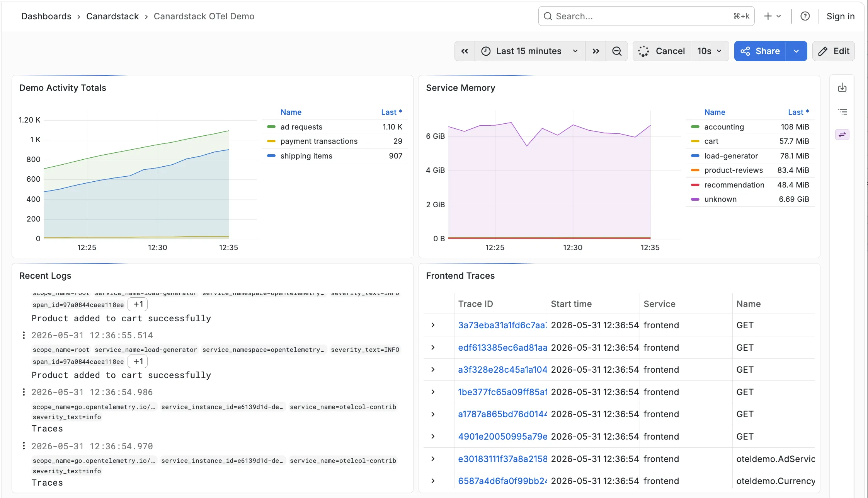Toggle ad requests series in legend
This screenshot has height=498, width=868.
click(301, 127)
